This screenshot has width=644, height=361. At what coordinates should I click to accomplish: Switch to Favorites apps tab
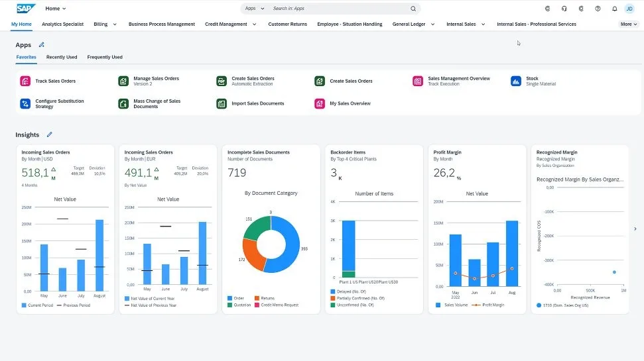click(x=27, y=57)
